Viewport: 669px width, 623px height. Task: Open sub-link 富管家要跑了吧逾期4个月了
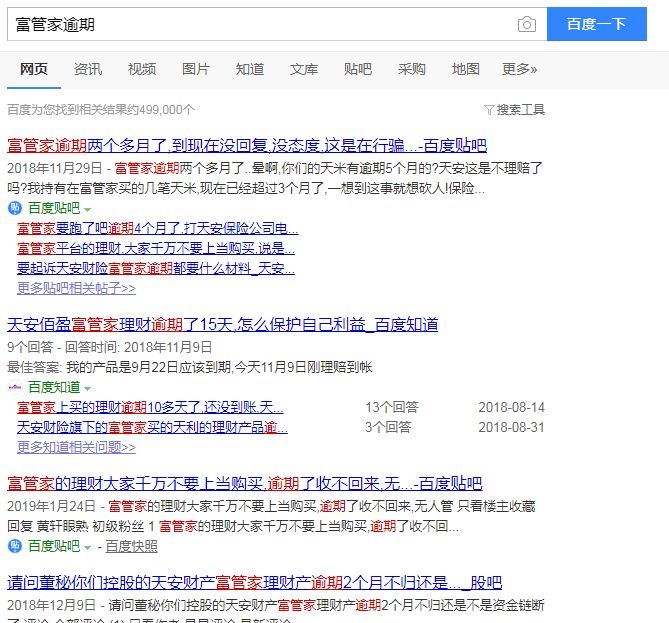(157, 228)
